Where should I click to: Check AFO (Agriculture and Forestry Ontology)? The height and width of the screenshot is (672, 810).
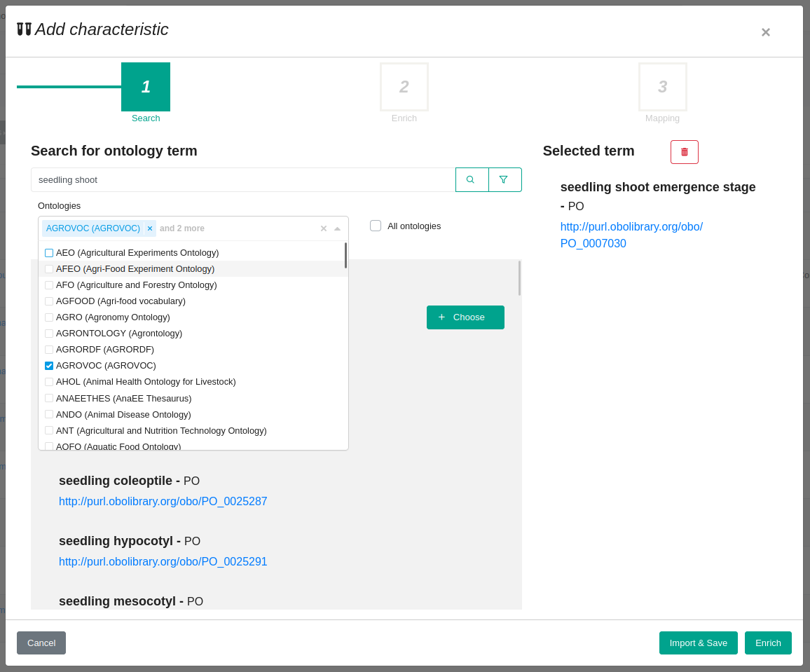[x=49, y=285]
